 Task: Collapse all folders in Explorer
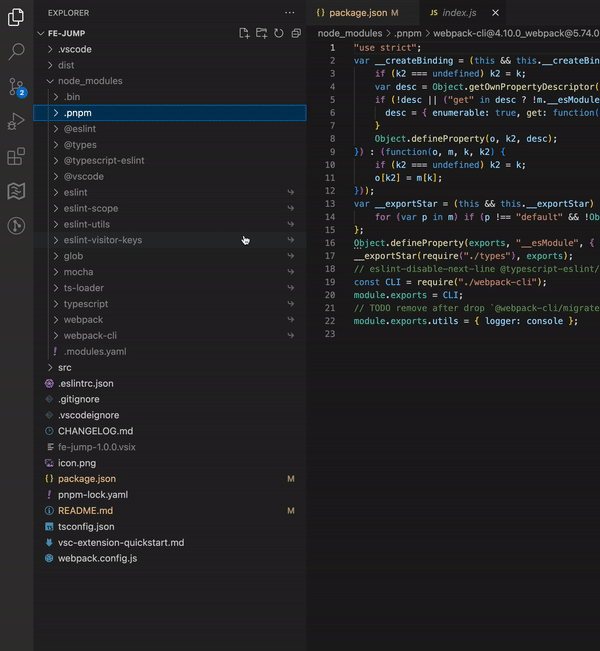click(x=296, y=33)
